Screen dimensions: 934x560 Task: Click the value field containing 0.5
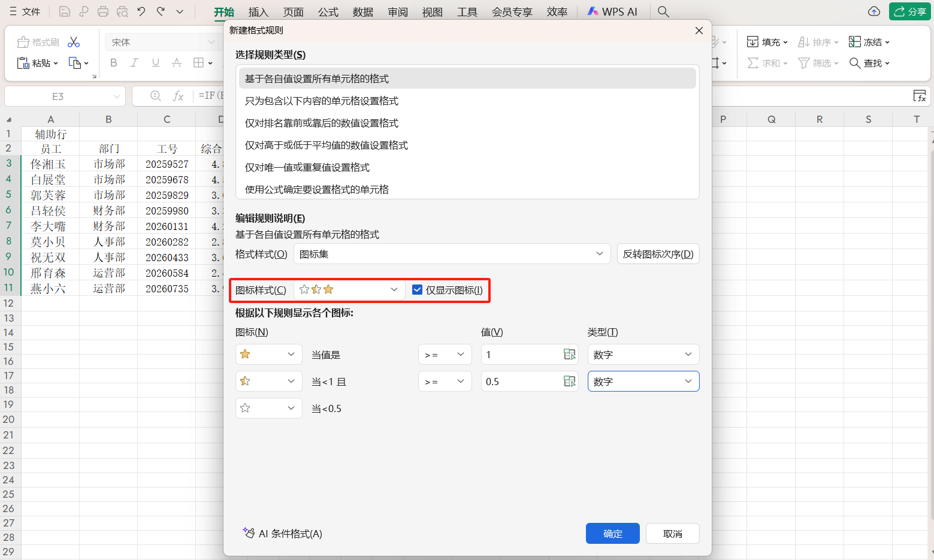(x=520, y=382)
